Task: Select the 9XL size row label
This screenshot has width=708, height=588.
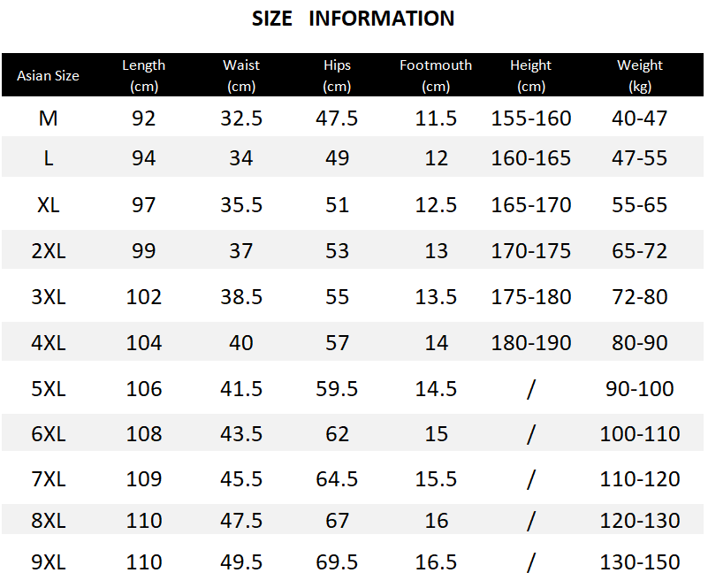Action: tap(49, 561)
